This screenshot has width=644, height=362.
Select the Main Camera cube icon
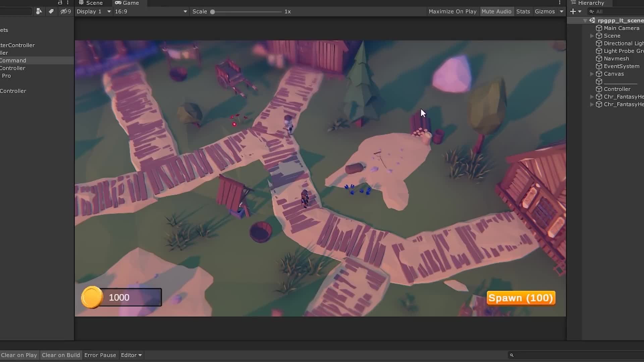tap(599, 28)
